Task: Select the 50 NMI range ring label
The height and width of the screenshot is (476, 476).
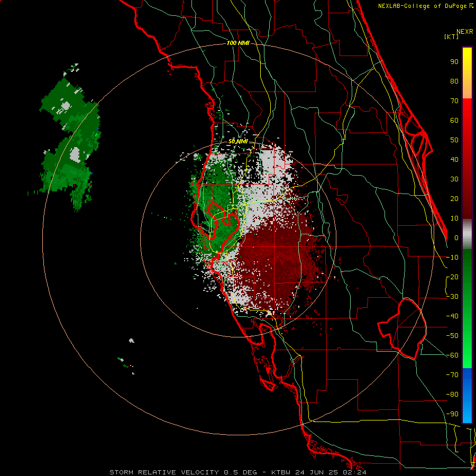Action: click(x=238, y=142)
